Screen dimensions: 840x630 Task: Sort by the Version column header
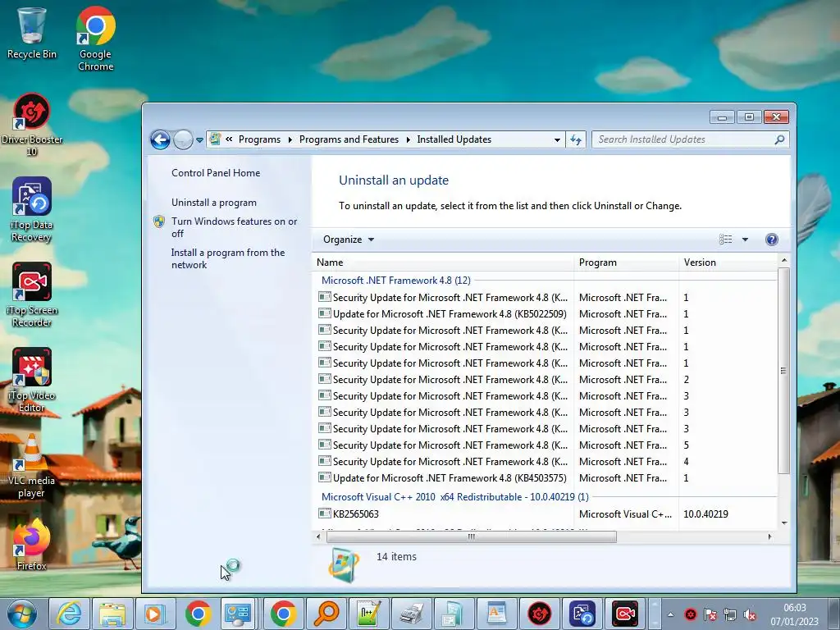[728, 262]
